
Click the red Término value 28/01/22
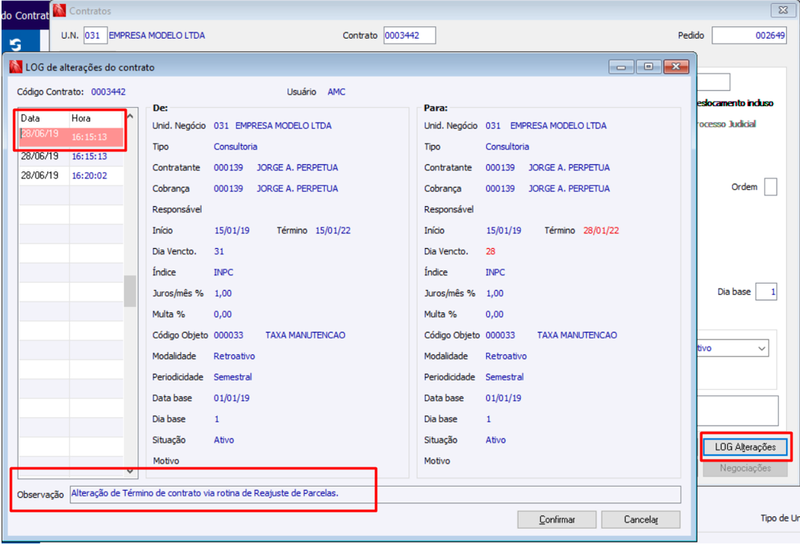point(601,231)
